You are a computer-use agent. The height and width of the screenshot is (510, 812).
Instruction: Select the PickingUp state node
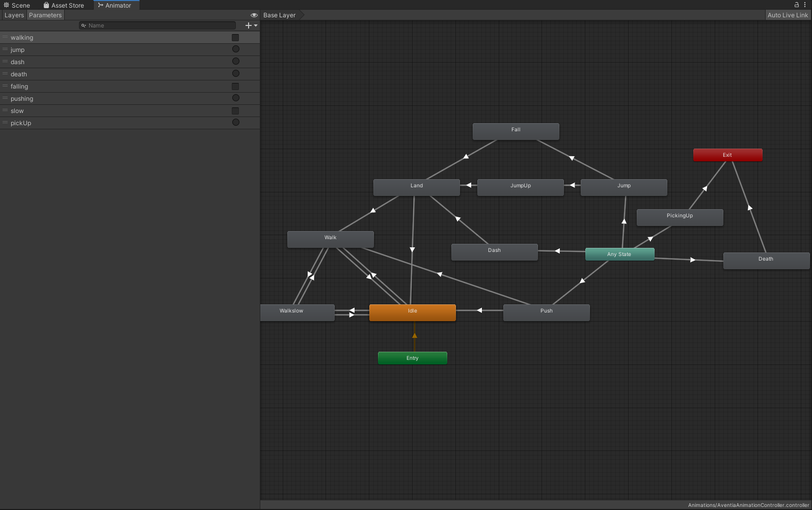[680, 217]
